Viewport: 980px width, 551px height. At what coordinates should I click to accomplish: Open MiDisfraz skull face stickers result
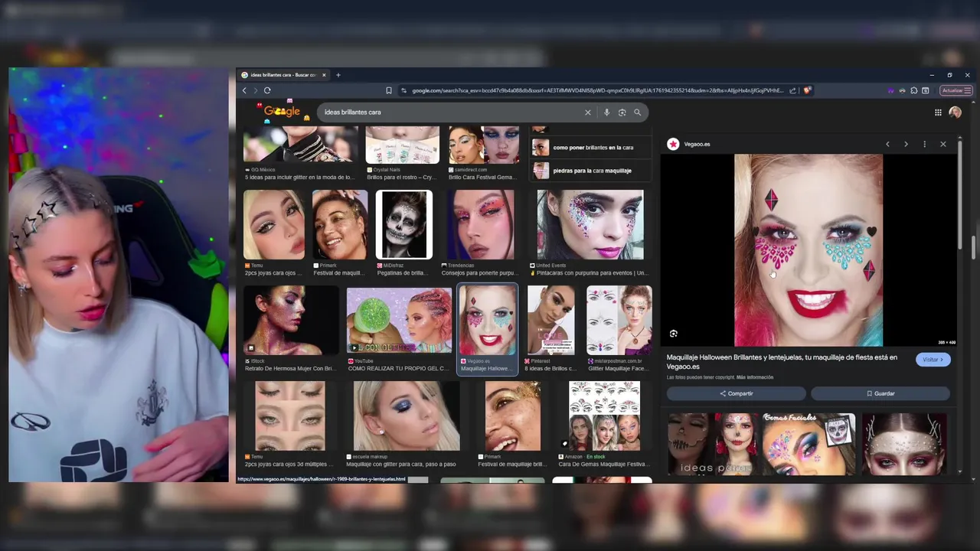click(404, 225)
